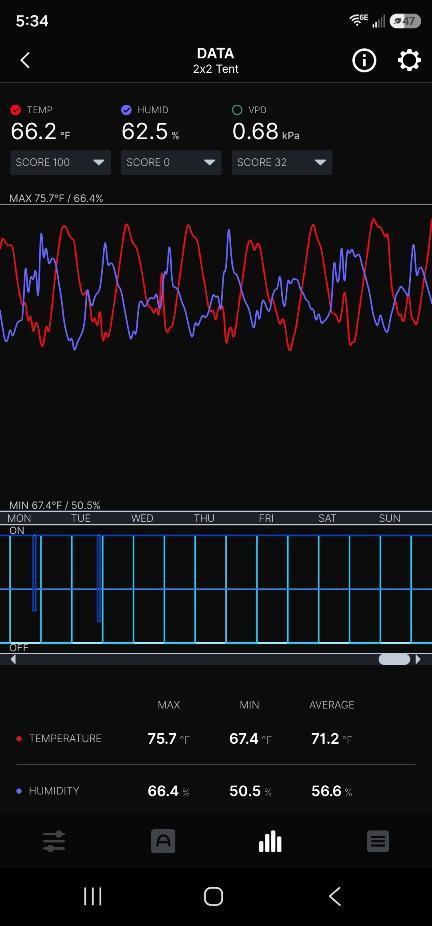432x926 pixels.
Task: Tap Android recent apps button
Action: 93,896
